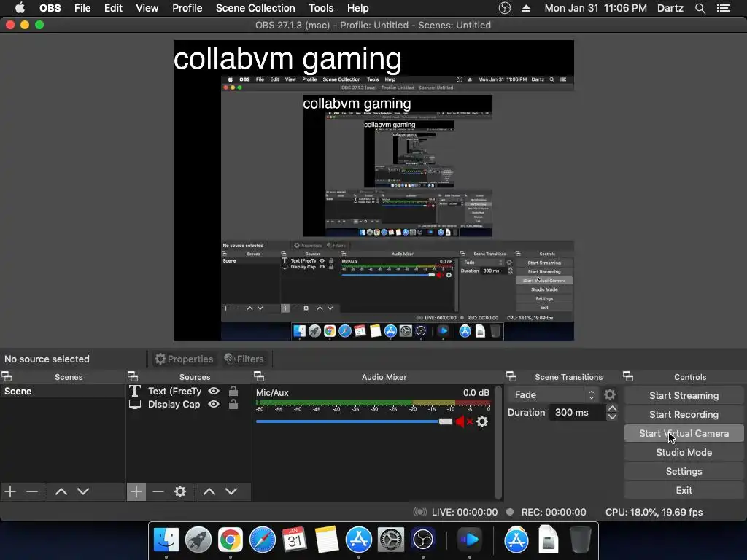Click the 300 ms duration field
The height and width of the screenshot is (560, 747).
[x=578, y=413]
